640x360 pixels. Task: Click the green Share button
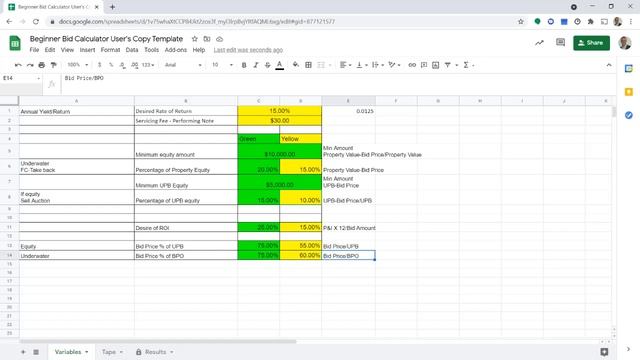591,43
